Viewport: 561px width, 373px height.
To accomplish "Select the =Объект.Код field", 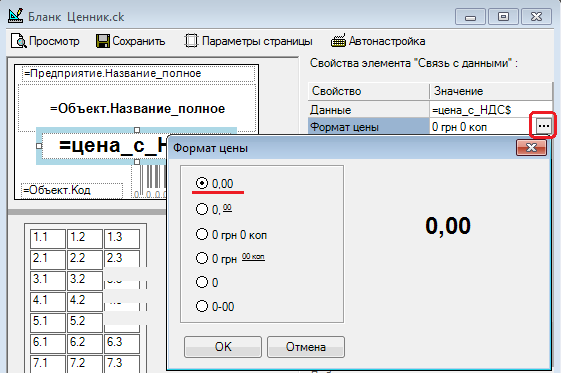I will [72, 191].
